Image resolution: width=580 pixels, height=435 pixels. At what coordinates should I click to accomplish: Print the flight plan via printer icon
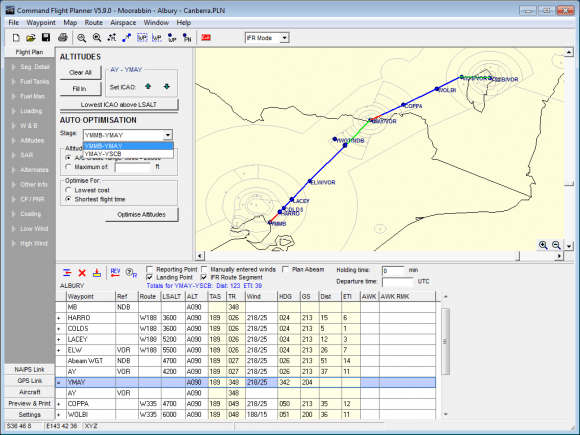tap(63, 38)
